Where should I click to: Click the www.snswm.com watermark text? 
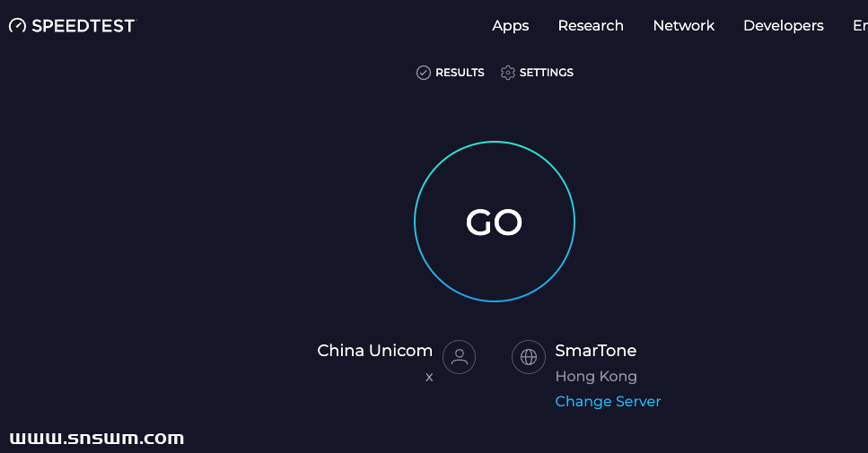coord(97,439)
